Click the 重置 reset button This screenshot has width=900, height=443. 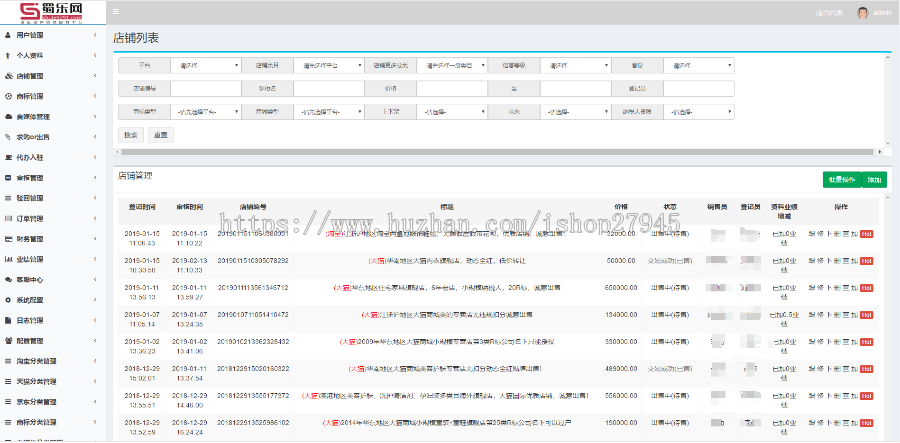click(161, 135)
